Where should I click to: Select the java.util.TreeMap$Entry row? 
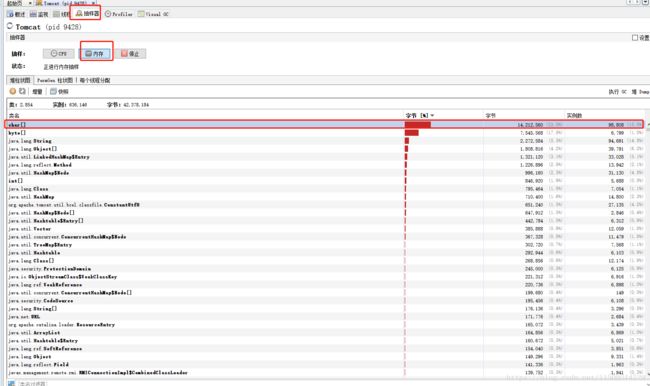(x=325, y=245)
